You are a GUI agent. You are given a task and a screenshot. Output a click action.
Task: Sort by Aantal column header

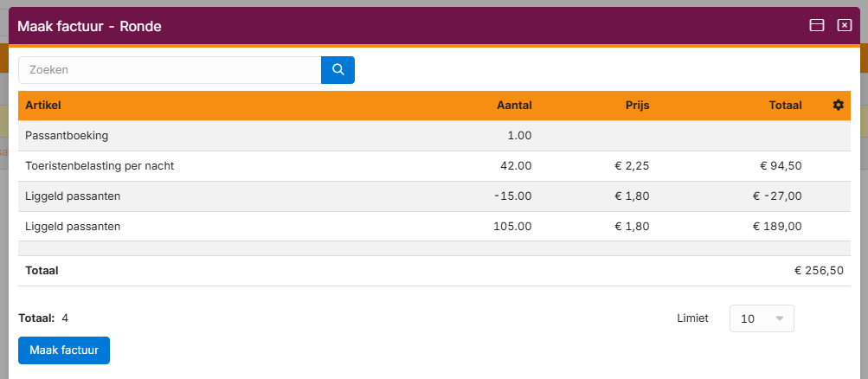(x=514, y=106)
